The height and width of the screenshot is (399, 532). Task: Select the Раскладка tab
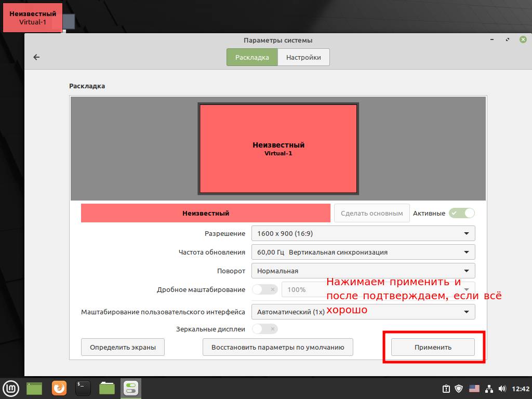point(252,57)
